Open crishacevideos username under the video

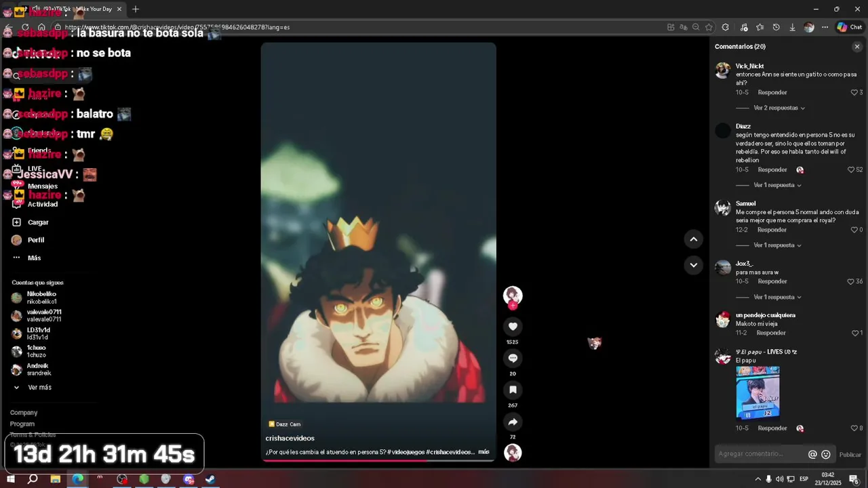click(x=290, y=439)
